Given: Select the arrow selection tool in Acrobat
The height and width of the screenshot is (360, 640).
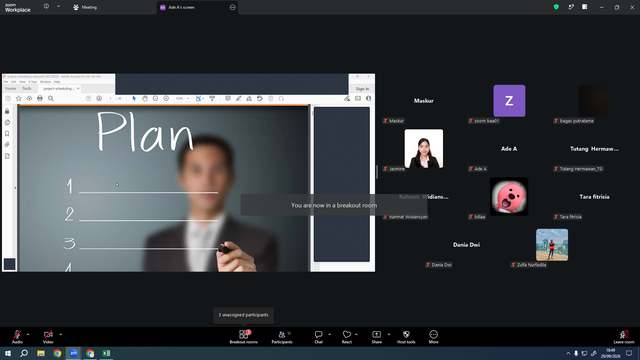Looking at the screenshot, I should click(134, 98).
